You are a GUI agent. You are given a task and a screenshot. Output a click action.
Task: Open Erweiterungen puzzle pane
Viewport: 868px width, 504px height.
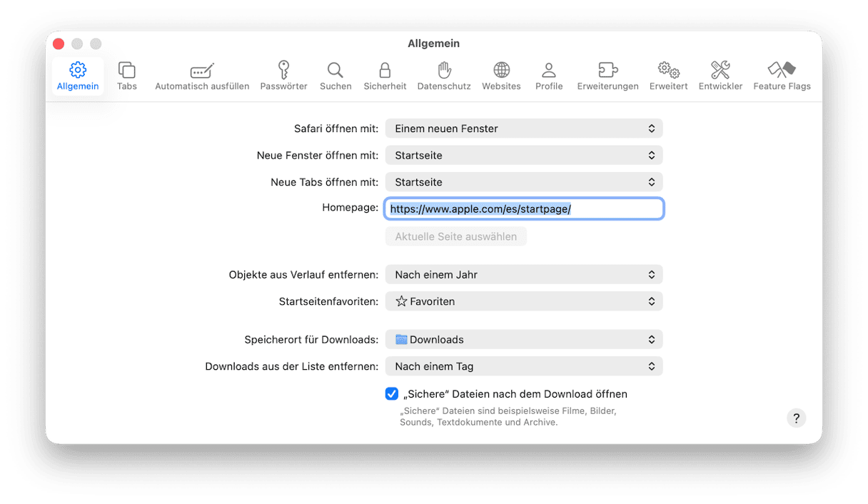tap(607, 76)
